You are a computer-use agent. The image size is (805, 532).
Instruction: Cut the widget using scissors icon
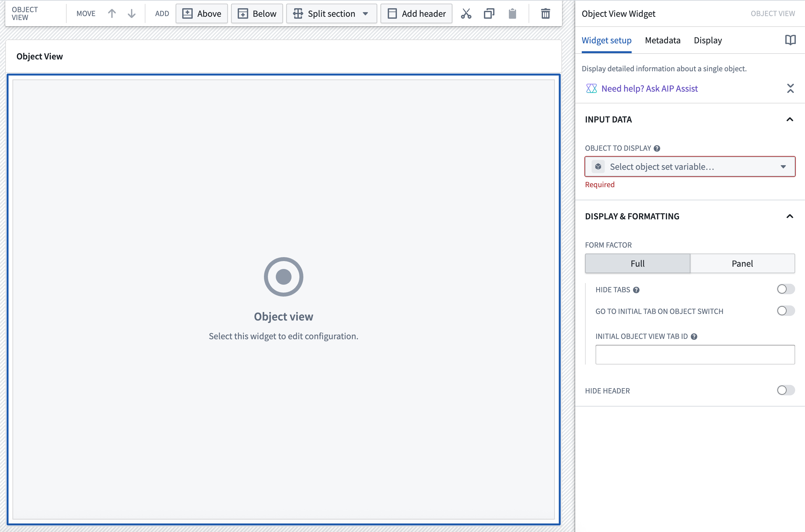(x=466, y=13)
